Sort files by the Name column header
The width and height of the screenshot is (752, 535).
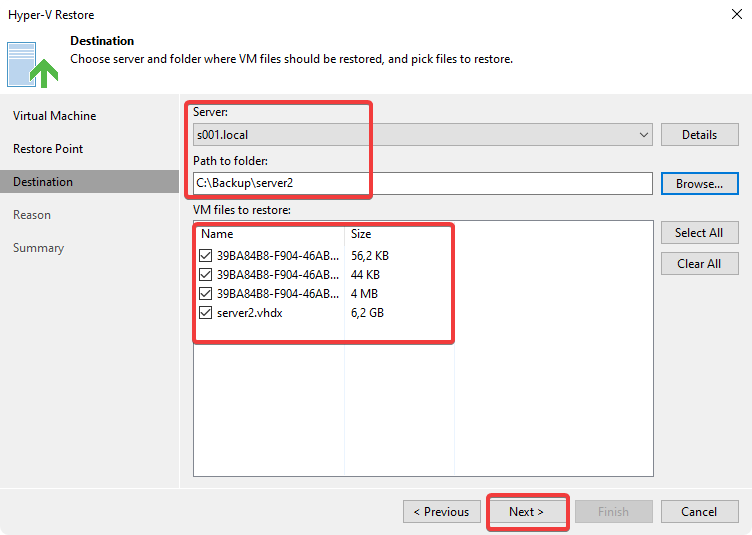click(x=268, y=234)
